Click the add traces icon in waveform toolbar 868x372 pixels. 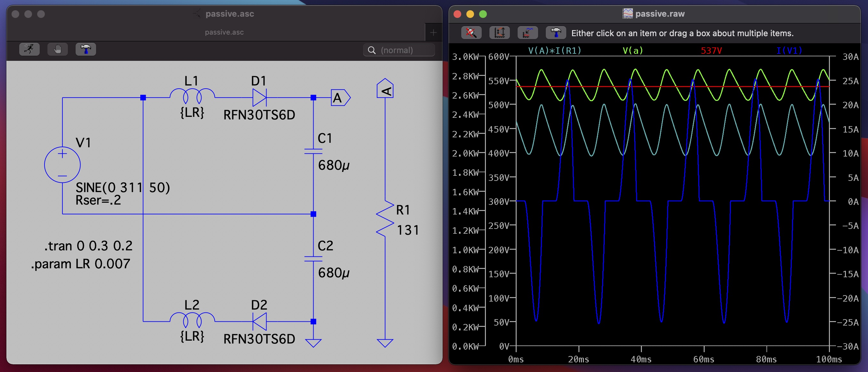(x=527, y=33)
